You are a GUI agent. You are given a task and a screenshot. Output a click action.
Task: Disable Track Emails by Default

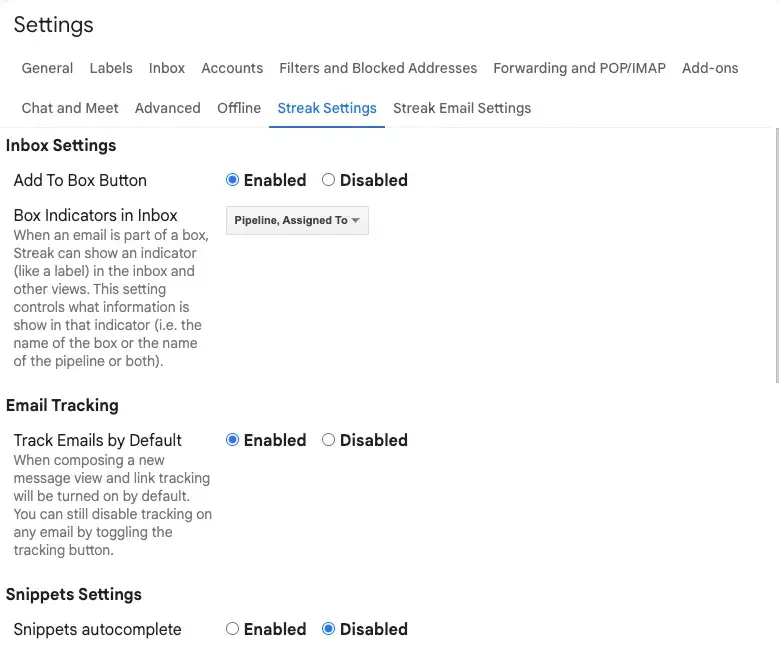(x=328, y=440)
